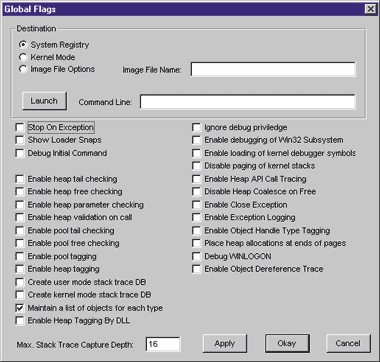Close the Global Flags dialog
380x362 pixels.
370,9
